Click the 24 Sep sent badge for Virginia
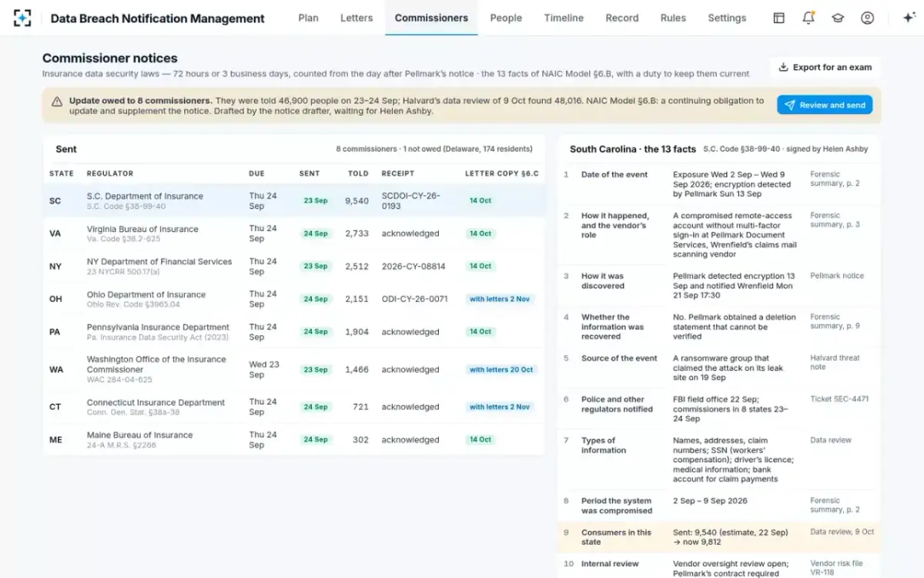 [x=316, y=234]
